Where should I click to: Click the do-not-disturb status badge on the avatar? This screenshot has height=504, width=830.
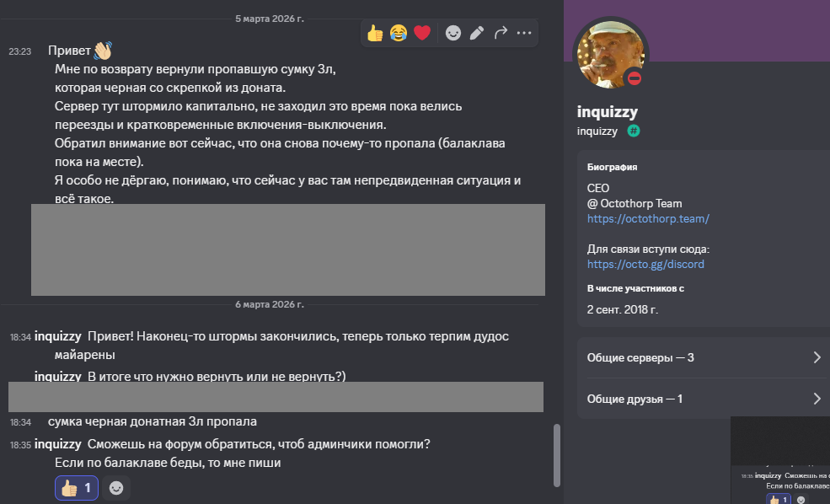coord(635,77)
